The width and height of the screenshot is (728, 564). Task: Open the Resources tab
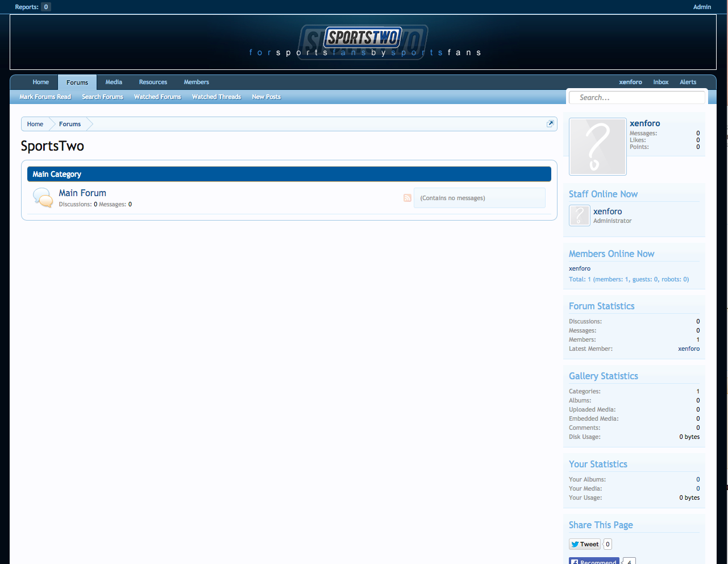click(x=153, y=82)
